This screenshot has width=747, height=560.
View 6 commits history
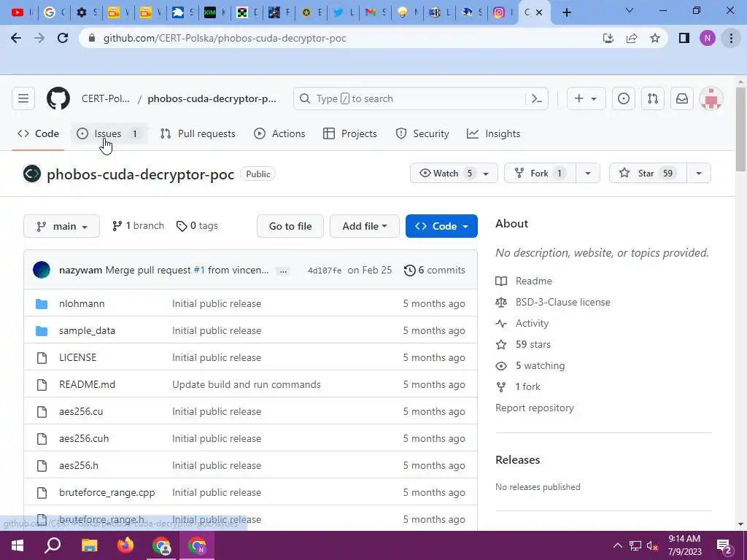[435, 270]
